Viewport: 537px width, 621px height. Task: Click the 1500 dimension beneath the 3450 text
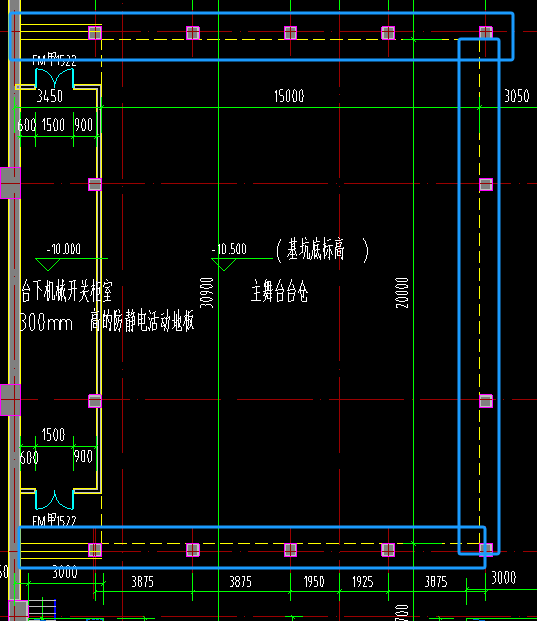tap(53, 125)
